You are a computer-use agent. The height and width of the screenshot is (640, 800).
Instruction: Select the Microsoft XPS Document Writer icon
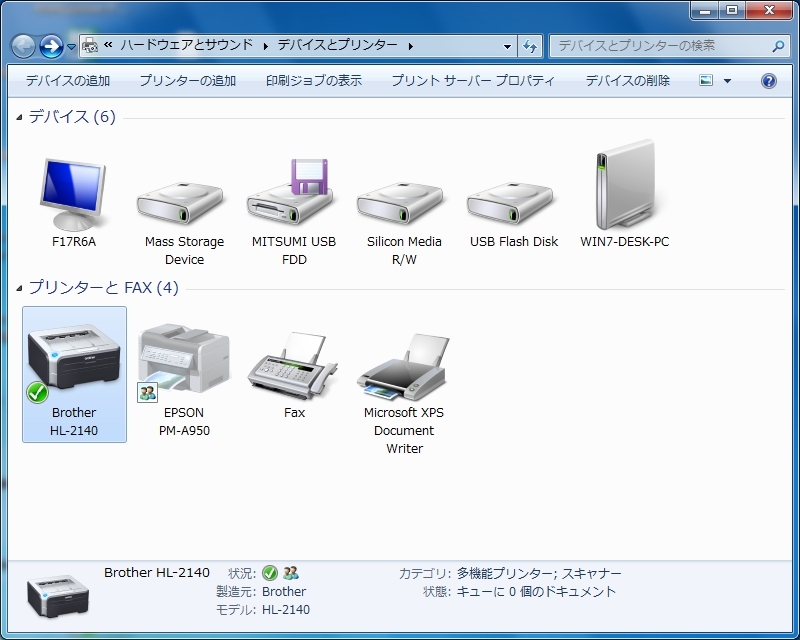pyautogui.click(x=403, y=366)
